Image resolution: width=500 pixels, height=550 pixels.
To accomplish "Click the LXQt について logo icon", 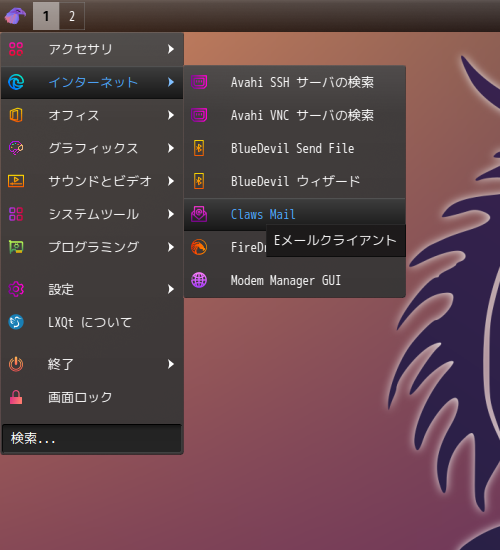I will [x=16, y=322].
